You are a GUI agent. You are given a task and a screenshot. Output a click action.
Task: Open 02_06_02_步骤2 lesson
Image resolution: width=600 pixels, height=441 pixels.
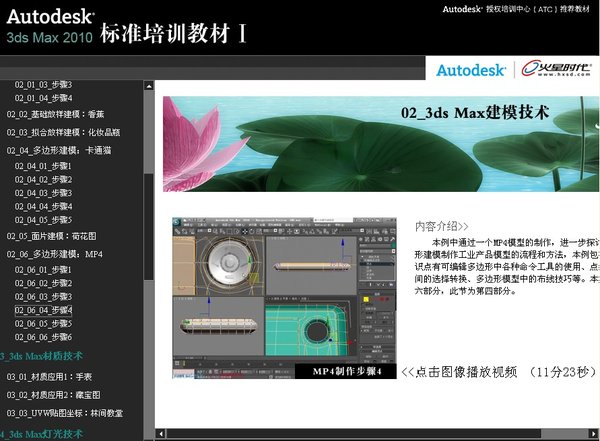(x=43, y=283)
